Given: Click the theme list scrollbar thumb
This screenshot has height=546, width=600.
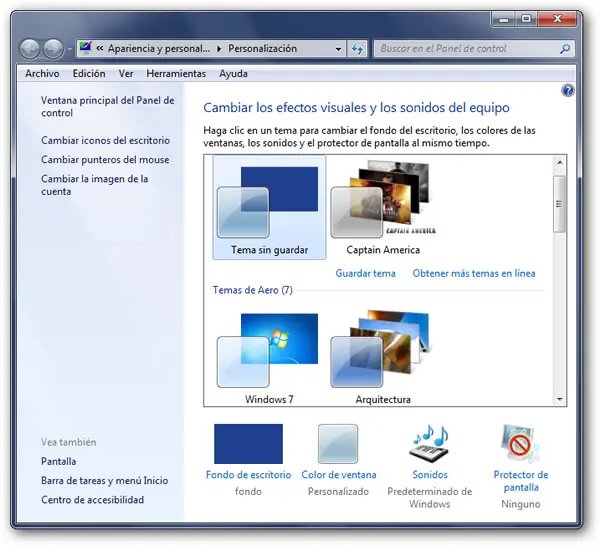Looking at the screenshot, I should [x=559, y=204].
